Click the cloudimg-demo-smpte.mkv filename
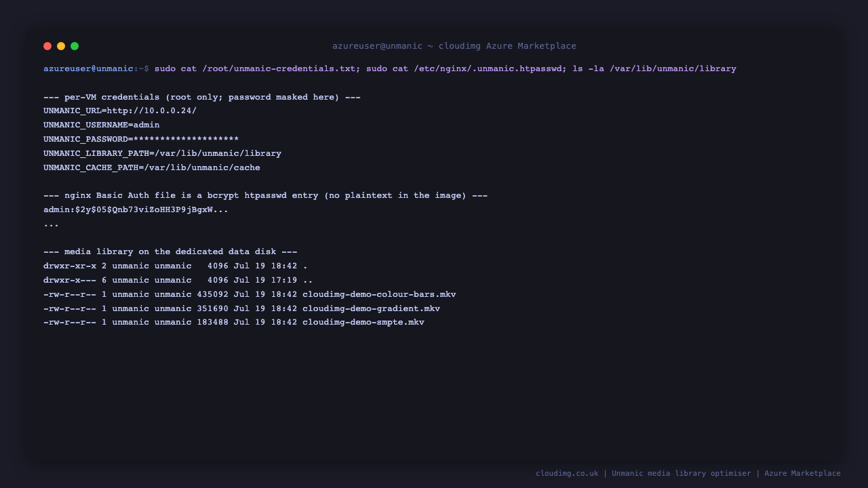Screen dimensions: 868x488 (x=363, y=323)
